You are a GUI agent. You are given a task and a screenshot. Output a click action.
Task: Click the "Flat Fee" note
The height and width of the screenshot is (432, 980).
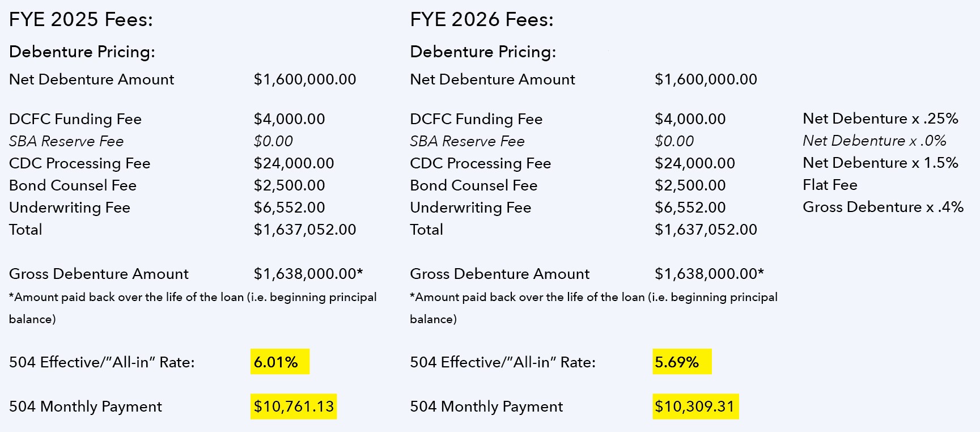(x=830, y=185)
